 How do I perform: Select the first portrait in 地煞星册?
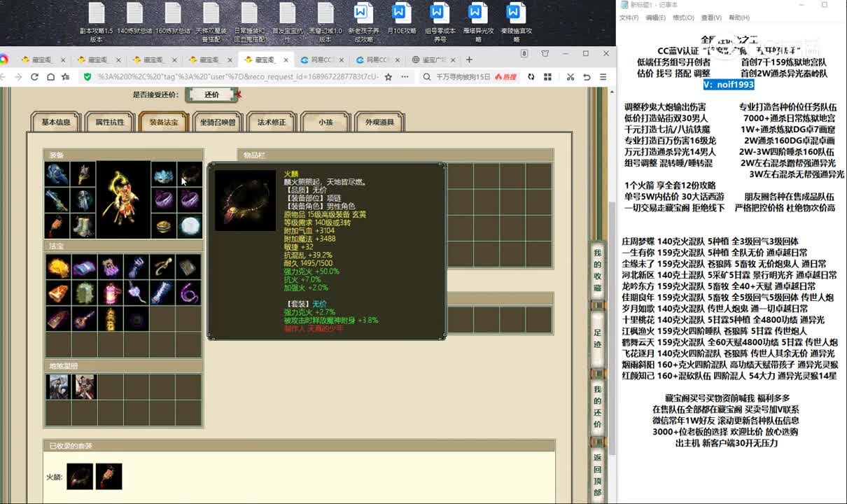58,387
